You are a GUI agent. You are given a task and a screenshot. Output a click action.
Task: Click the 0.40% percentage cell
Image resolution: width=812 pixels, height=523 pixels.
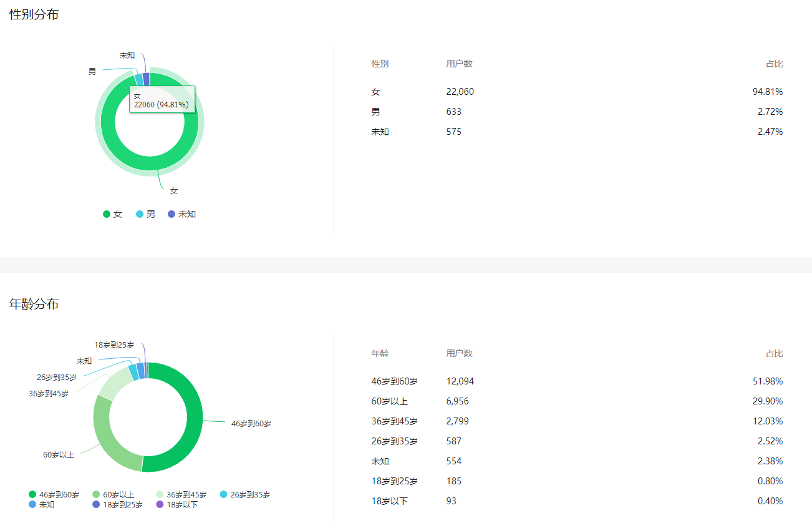pyautogui.click(x=770, y=501)
